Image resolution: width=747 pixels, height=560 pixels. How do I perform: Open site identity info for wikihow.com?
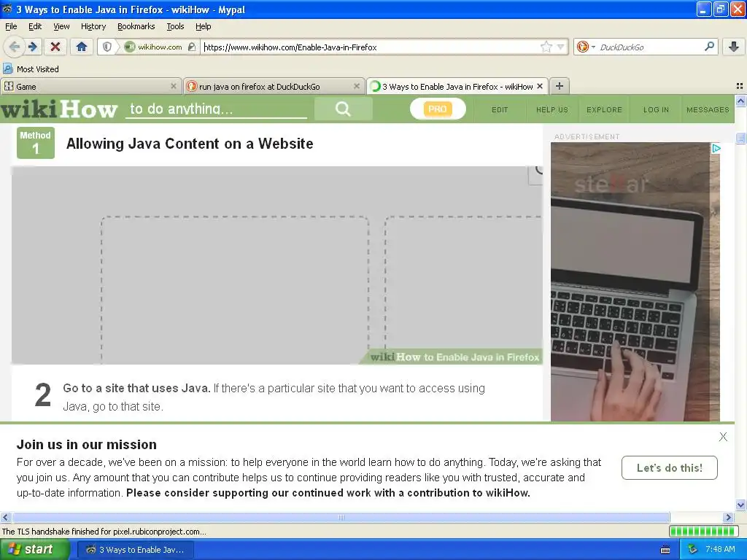(153, 47)
